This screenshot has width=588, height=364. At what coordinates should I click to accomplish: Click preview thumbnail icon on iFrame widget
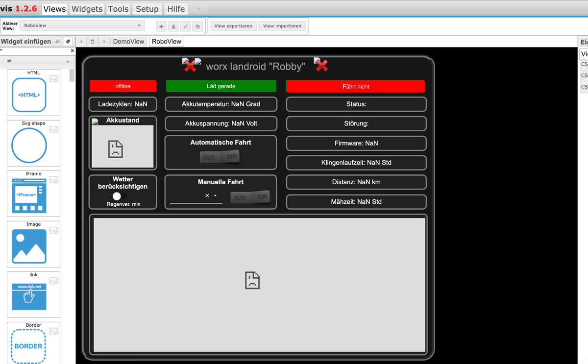tap(54, 179)
